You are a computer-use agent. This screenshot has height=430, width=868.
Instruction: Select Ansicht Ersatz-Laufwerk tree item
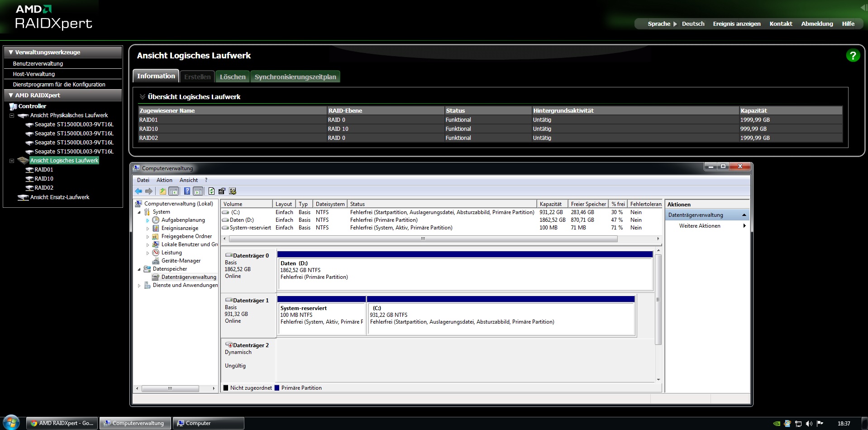tap(60, 197)
